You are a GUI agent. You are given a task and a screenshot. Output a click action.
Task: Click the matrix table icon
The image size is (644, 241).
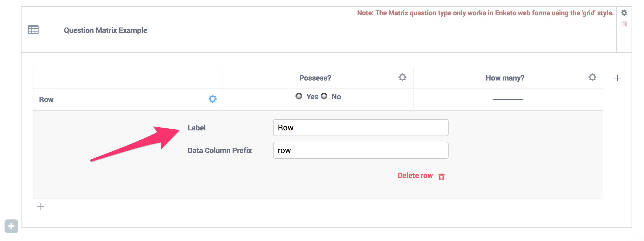[x=33, y=30]
